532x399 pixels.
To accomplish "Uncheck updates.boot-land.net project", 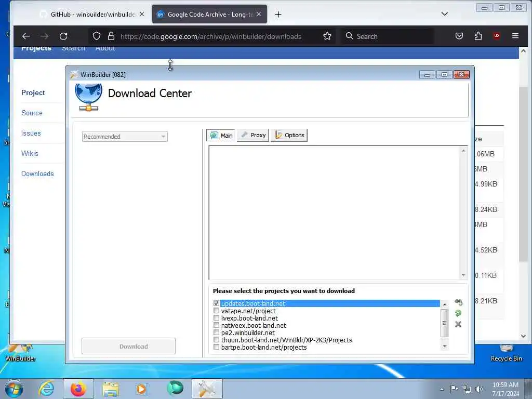I will [216, 303].
